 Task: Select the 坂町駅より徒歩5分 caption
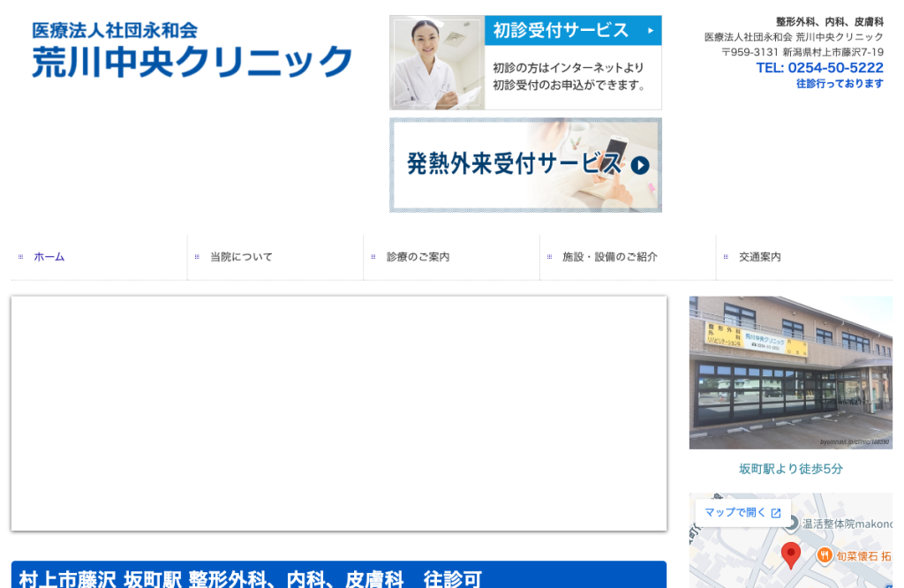click(x=790, y=469)
